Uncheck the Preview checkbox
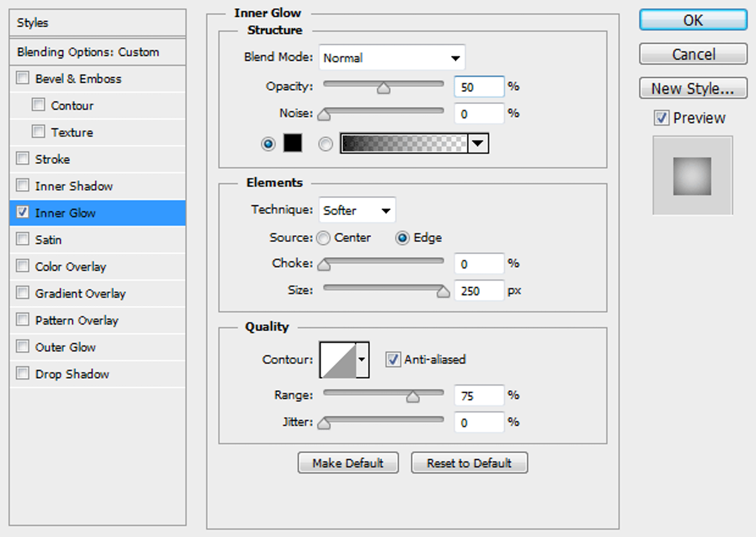 click(x=662, y=118)
